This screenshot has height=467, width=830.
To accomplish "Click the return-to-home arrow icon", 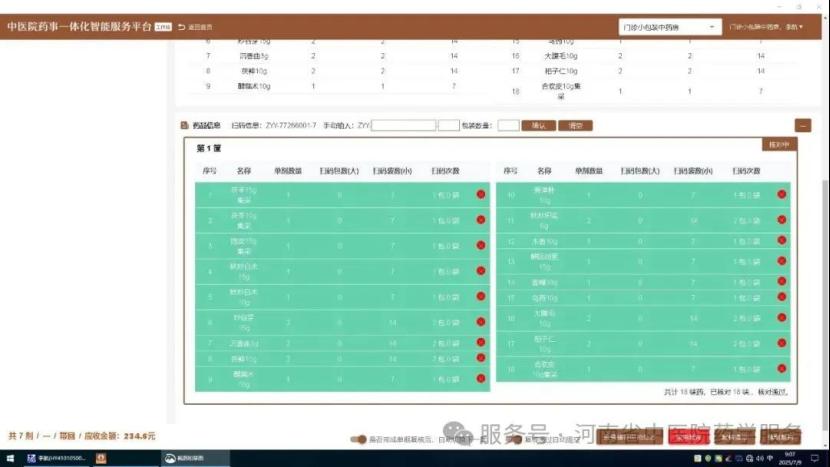I will pyautogui.click(x=182, y=27).
